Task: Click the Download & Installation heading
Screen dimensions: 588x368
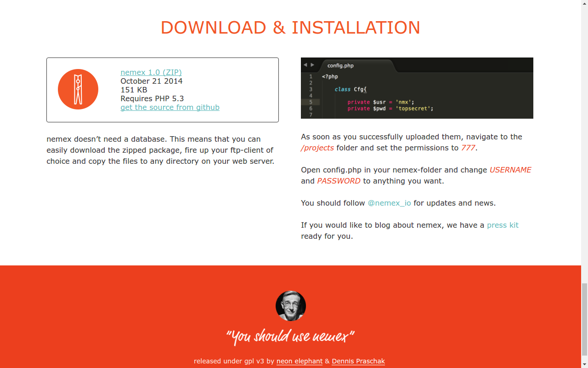Action: click(290, 28)
